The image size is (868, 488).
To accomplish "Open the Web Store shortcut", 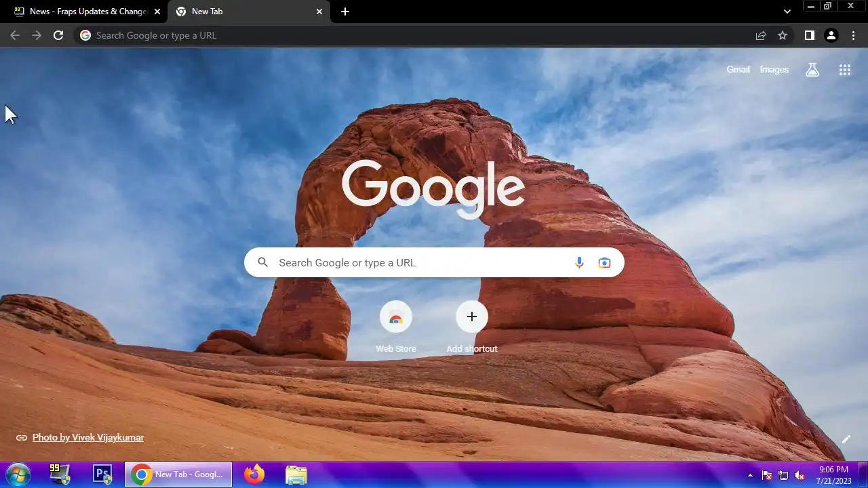I will (x=396, y=327).
